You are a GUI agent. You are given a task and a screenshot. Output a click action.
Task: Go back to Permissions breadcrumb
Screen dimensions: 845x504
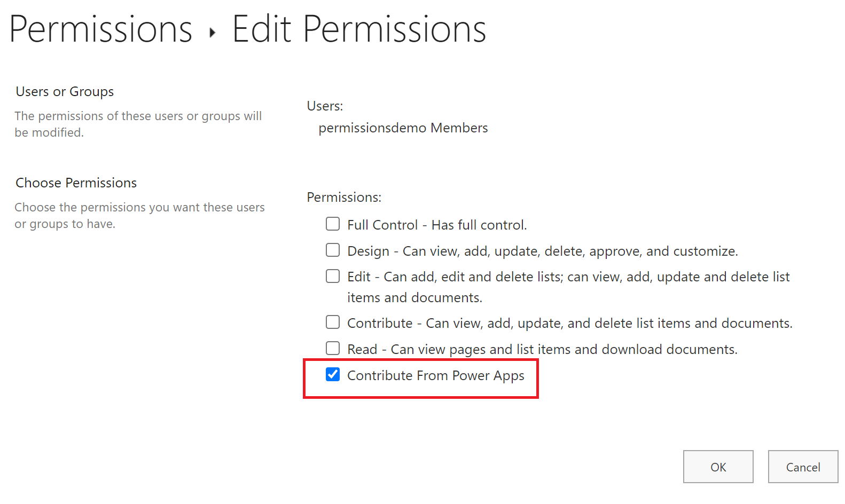pyautogui.click(x=100, y=29)
